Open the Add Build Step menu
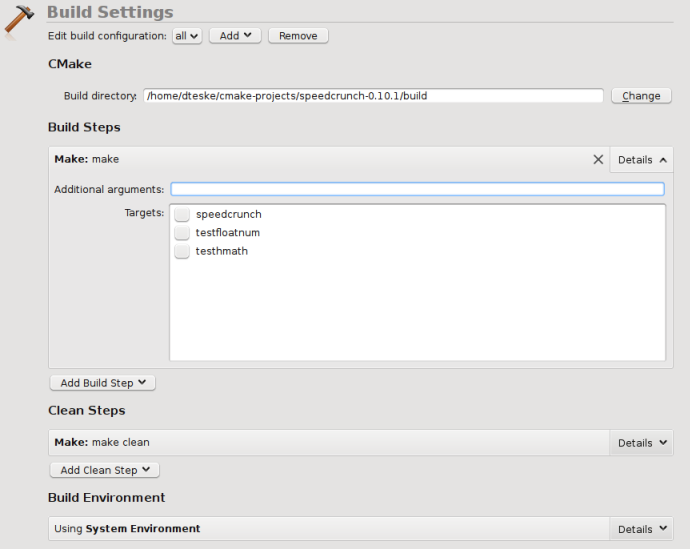Image resolution: width=690 pixels, height=549 pixels. click(x=102, y=382)
